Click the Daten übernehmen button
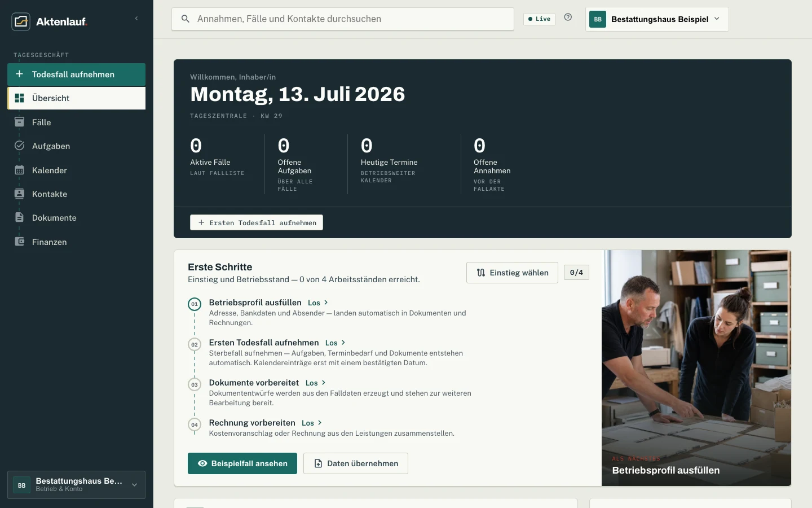This screenshot has height=508, width=812. (356, 463)
